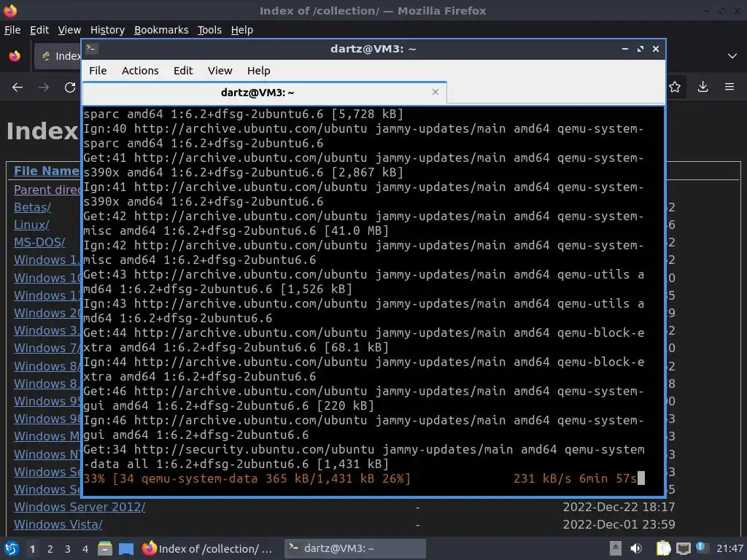Open the file manager taskbar icon
Image resolution: width=747 pixels, height=560 pixels.
[105, 548]
